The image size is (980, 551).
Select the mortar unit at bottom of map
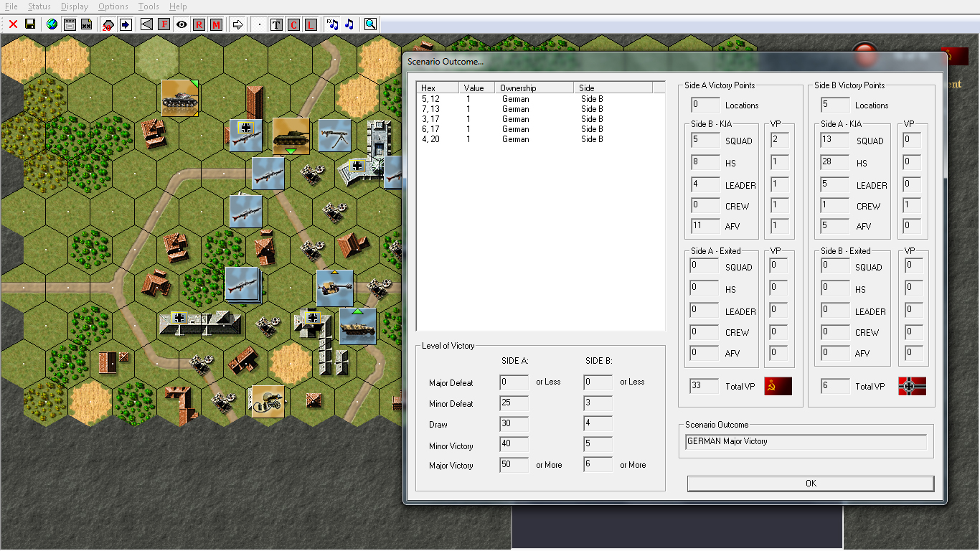point(268,402)
